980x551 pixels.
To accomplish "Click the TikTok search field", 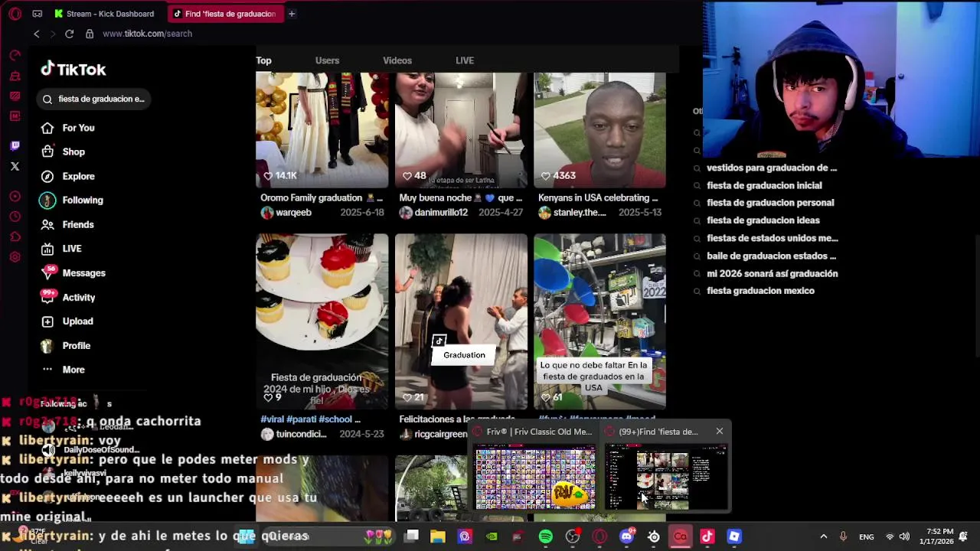I will point(93,99).
